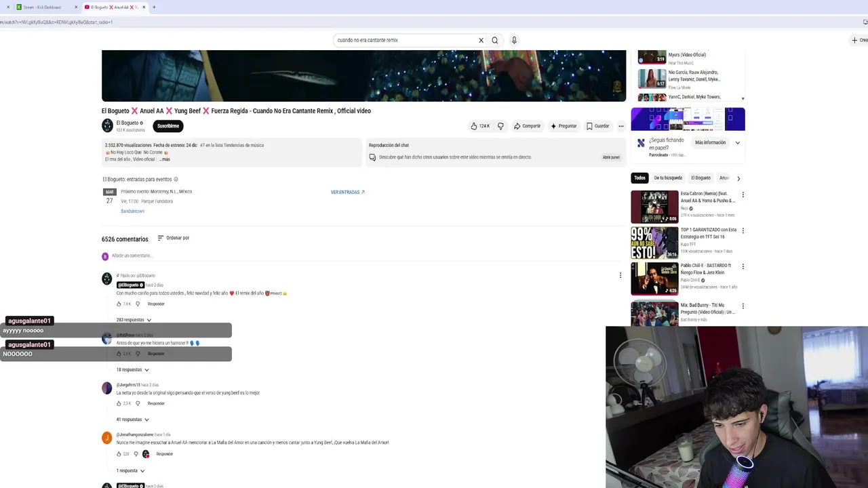The height and width of the screenshot is (488, 868).
Task: Play the 6:17 Nio García playlist video
Action: 652,79
